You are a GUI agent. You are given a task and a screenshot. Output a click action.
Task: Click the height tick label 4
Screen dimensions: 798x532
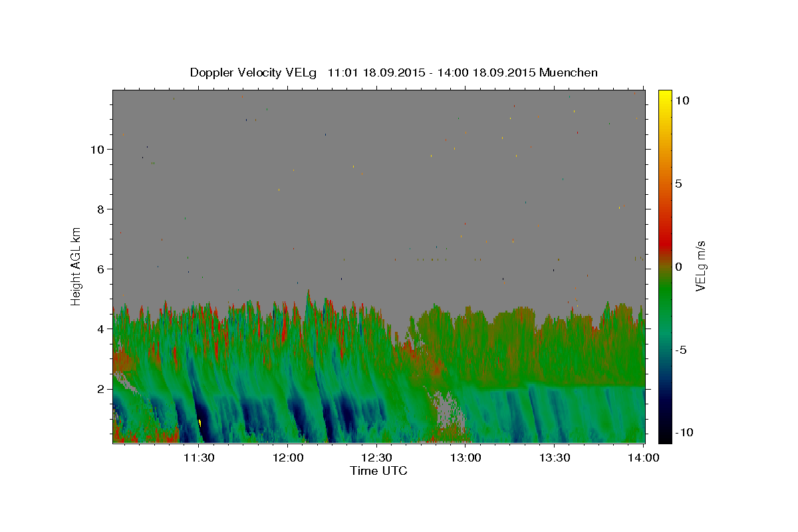coord(101,329)
